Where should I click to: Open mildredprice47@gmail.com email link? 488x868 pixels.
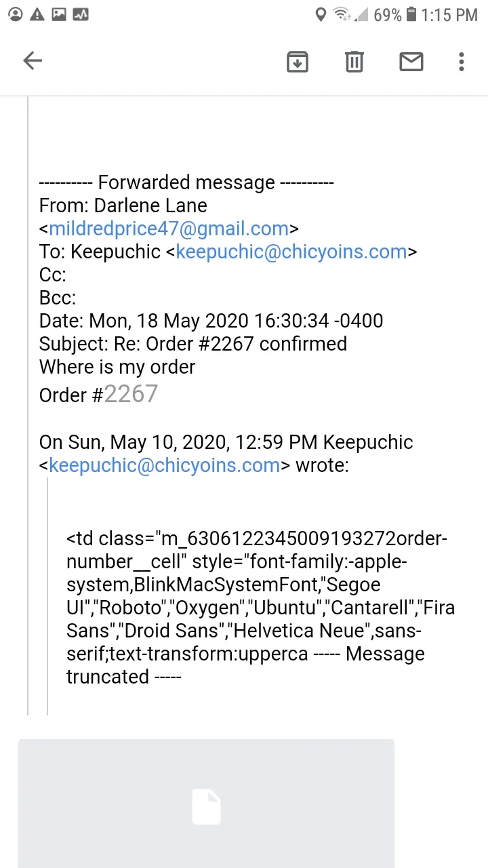click(169, 229)
